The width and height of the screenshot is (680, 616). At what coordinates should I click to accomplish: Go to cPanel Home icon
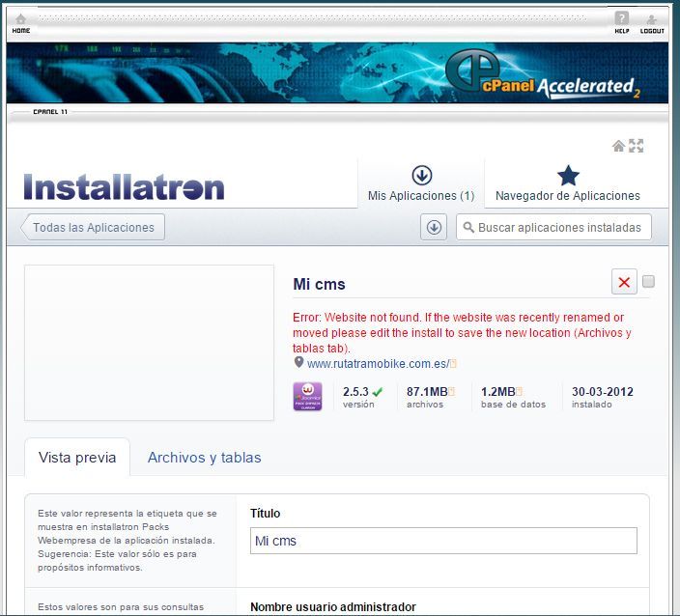click(21, 23)
